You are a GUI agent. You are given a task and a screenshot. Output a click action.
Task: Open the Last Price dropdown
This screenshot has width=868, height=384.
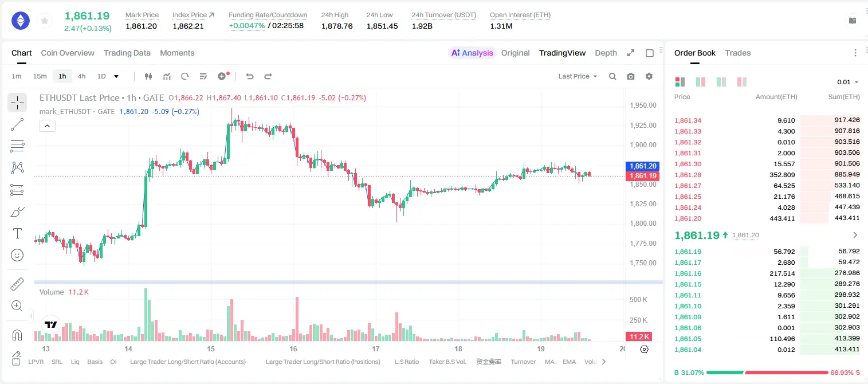coord(578,76)
